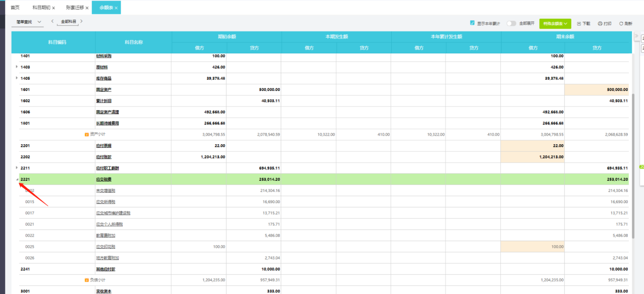Open the 应交印花税 sub-account link
The image size is (644, 294).
[106, 246]
